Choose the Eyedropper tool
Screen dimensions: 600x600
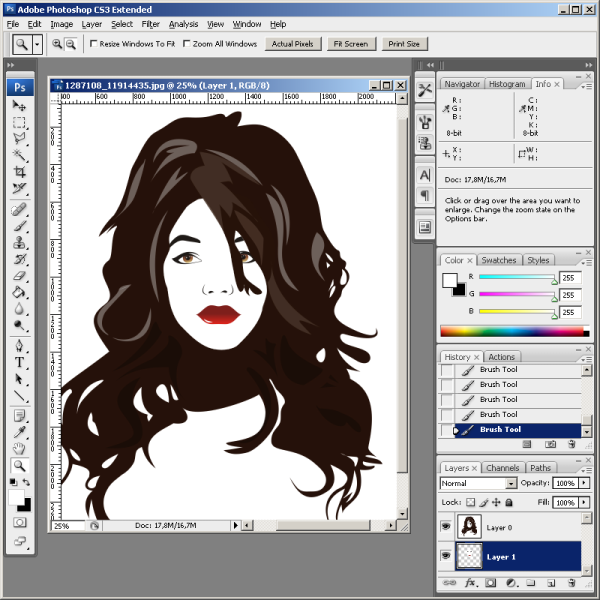[x=19, y=431]
